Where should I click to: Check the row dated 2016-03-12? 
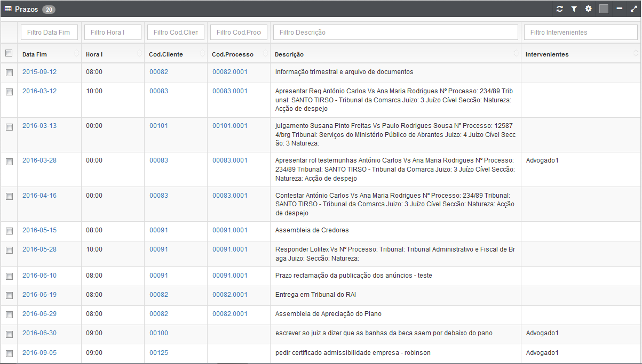pos(9,92)
